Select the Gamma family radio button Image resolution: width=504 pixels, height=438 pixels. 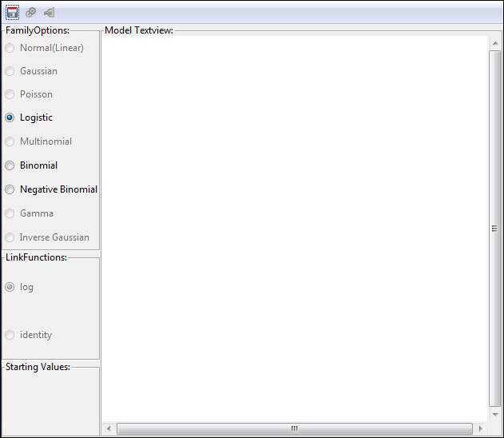coord(29,213)
